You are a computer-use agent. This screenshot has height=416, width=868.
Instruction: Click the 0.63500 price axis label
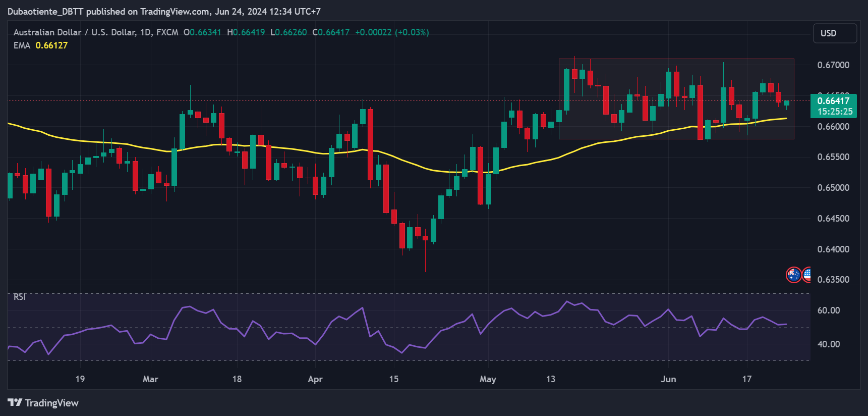tap(833, 280)
